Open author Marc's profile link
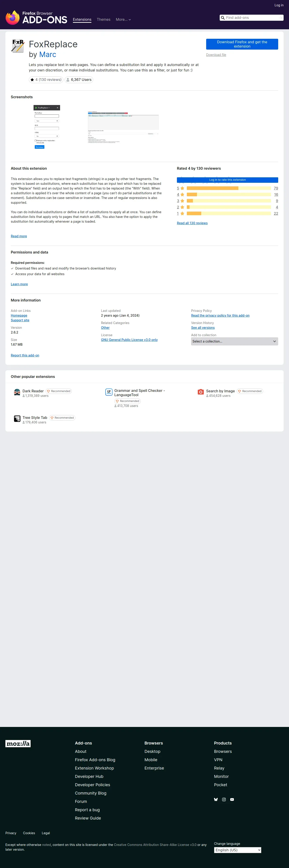Screen dimensions: 289x868 (x=47, y=55)
